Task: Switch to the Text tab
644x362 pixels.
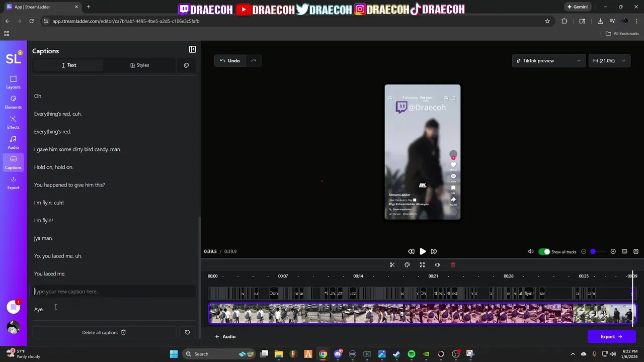Action: click(68, 65)
